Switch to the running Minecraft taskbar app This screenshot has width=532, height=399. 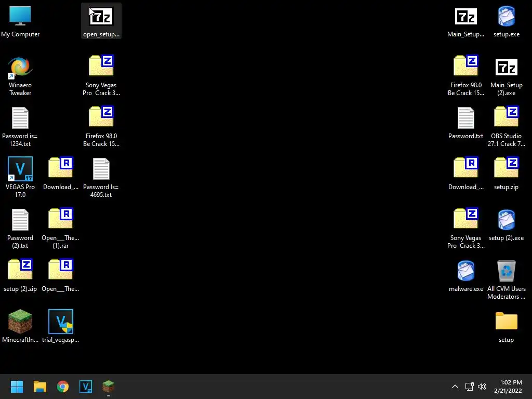coord(109,387)
